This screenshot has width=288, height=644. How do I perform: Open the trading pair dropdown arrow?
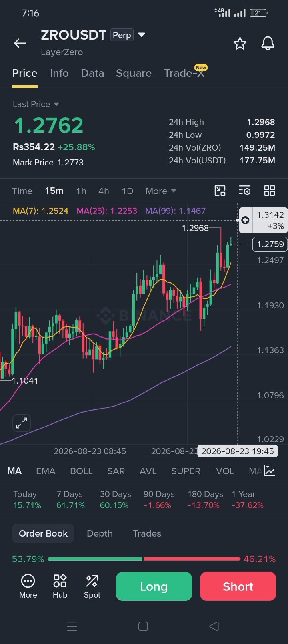click(x=141, y=35)
